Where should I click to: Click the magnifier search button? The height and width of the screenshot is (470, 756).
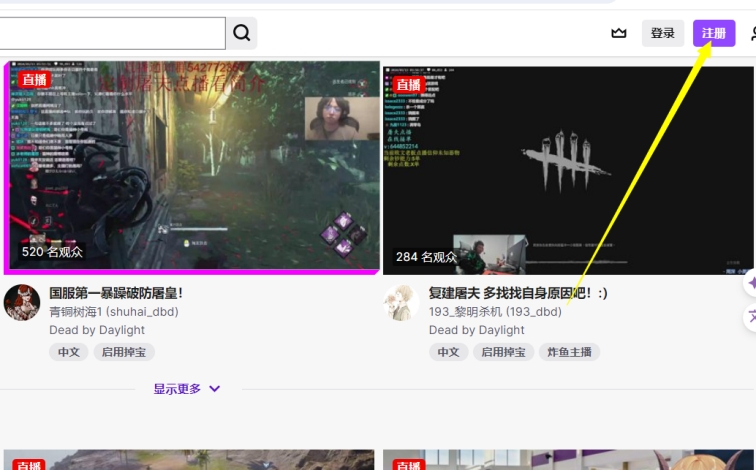(x=241, y=33)
